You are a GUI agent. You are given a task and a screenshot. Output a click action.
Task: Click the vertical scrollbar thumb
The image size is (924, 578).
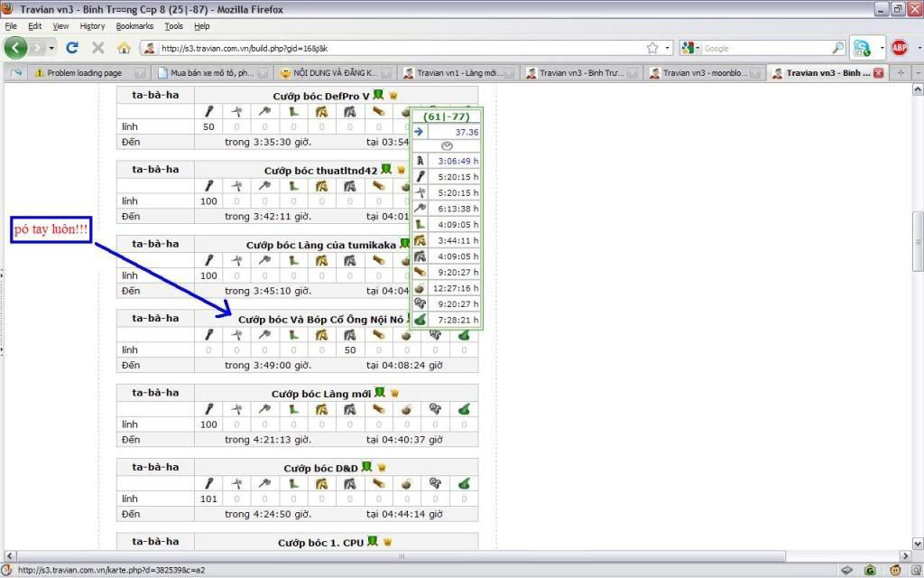(918, 241)
